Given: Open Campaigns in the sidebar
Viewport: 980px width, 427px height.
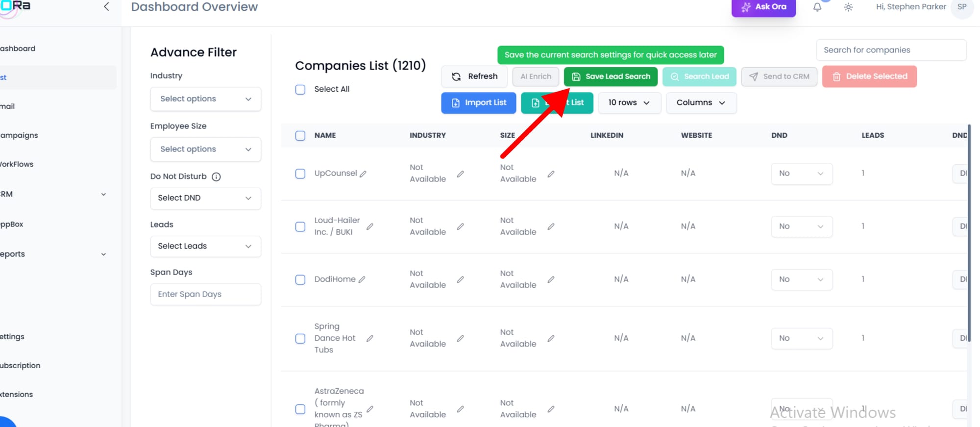Looking at the screenshot, I should pyautogui.click(x=20, y=136).
